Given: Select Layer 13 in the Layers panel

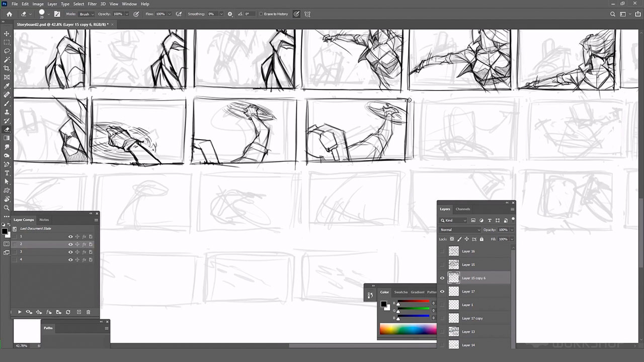Looking at the screenshot, I should [468, 332].
